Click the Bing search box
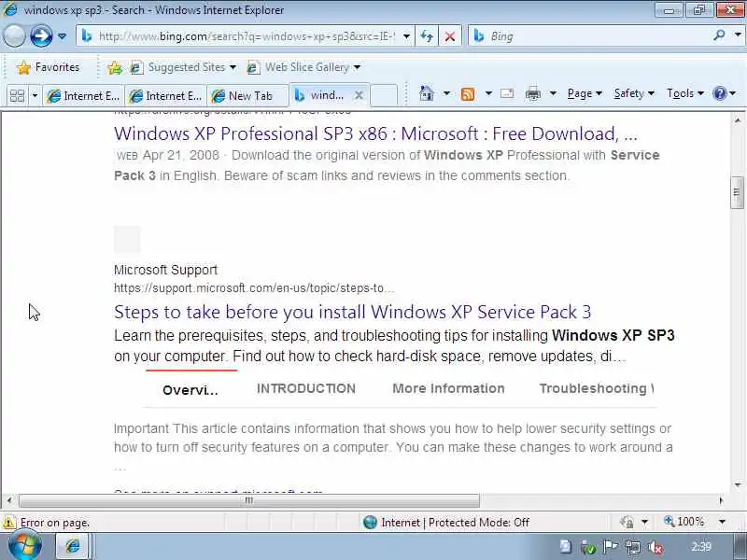747x560 pixels. tap(589, 36)
